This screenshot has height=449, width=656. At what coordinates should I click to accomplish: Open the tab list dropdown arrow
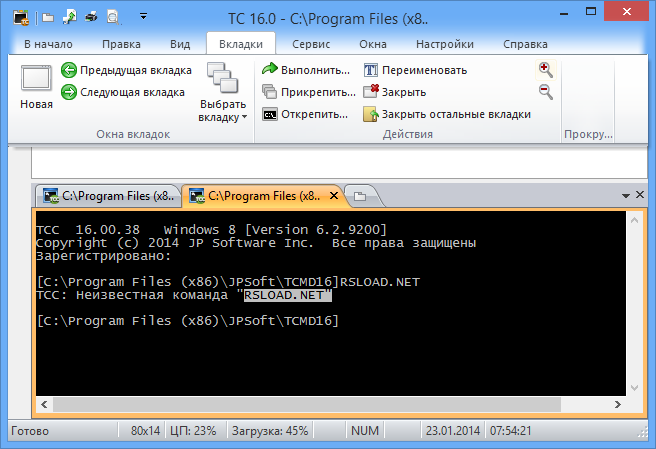[626, 195]
